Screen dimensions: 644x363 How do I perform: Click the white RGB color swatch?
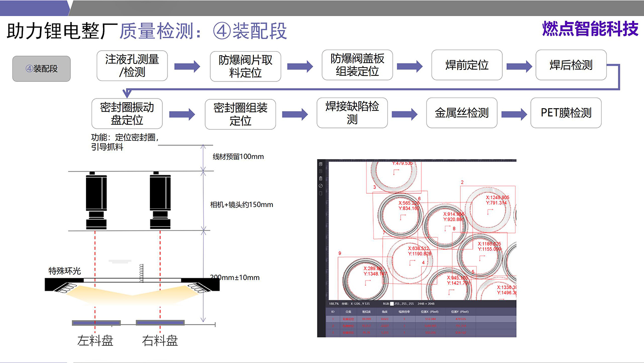click(392, 304)
